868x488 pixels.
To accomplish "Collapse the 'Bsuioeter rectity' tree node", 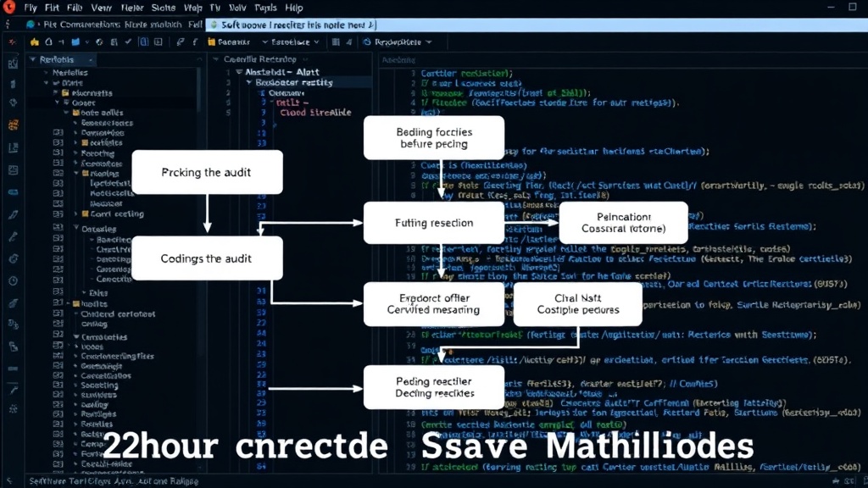I will pos(249,82).
